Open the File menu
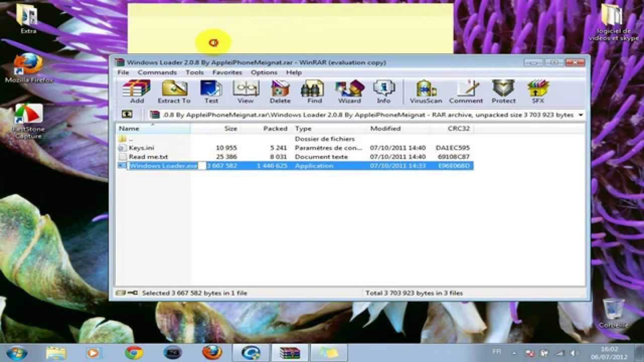This screenshot has width=644, height=362. 123,72
